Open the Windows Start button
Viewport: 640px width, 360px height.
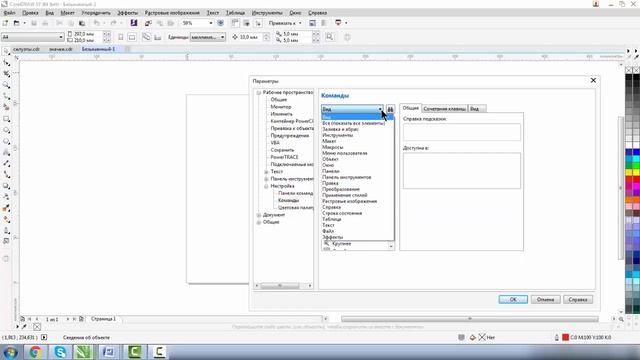point(11,351)
